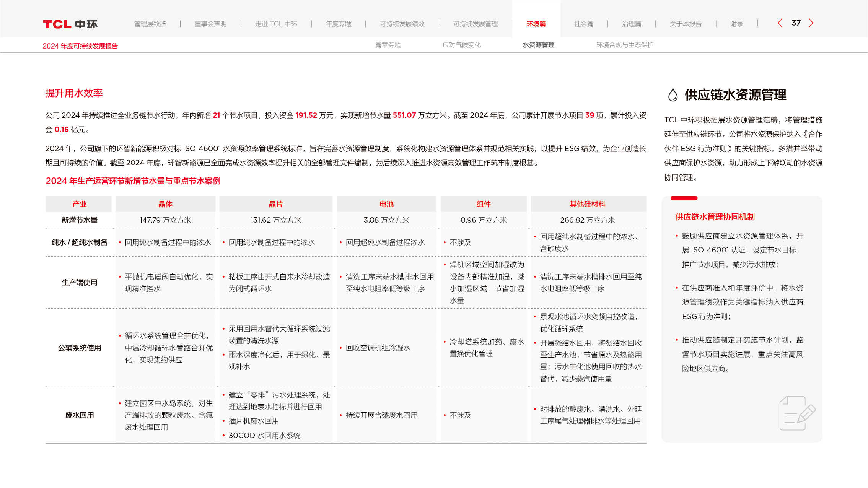This screenshot has width=868, height=488.
Task: Click page number 37 indicator
Action: (796, 23)
